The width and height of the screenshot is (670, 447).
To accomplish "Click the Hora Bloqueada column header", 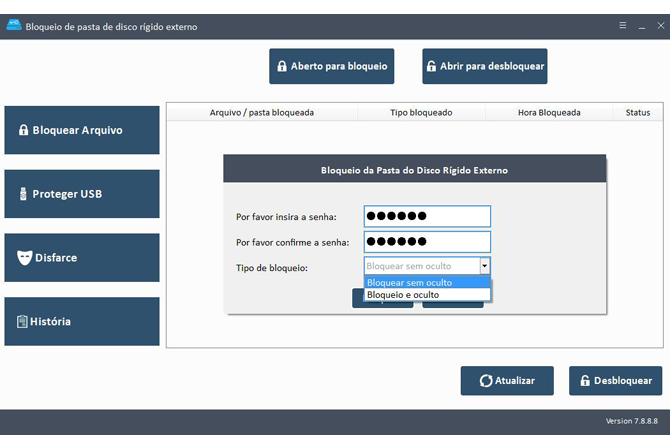I will (549, 112).
